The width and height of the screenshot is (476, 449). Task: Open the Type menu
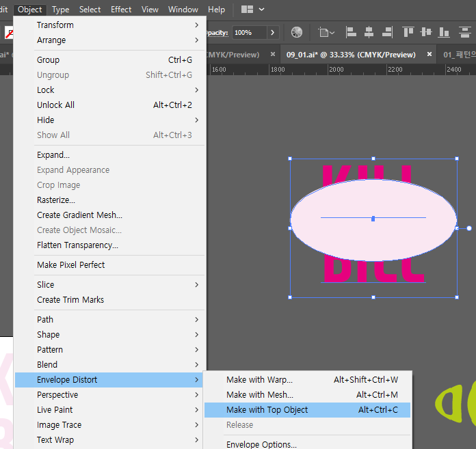click(x=60, y=10)
